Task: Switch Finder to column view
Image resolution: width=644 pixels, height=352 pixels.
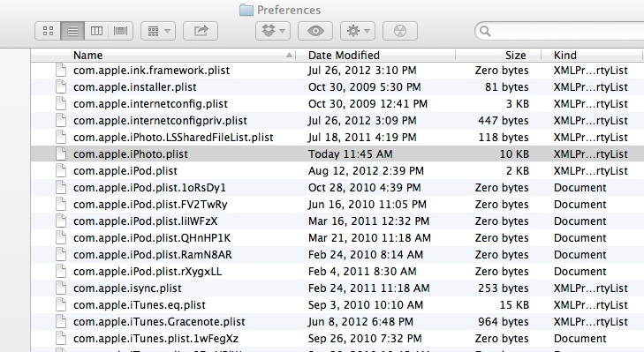Action: pos(96,31)
